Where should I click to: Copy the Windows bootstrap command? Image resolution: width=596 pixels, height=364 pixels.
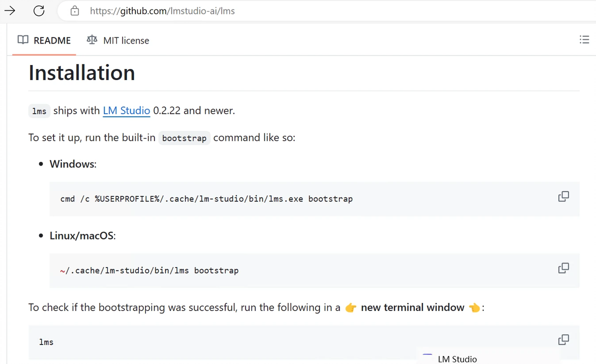[563, 196]
